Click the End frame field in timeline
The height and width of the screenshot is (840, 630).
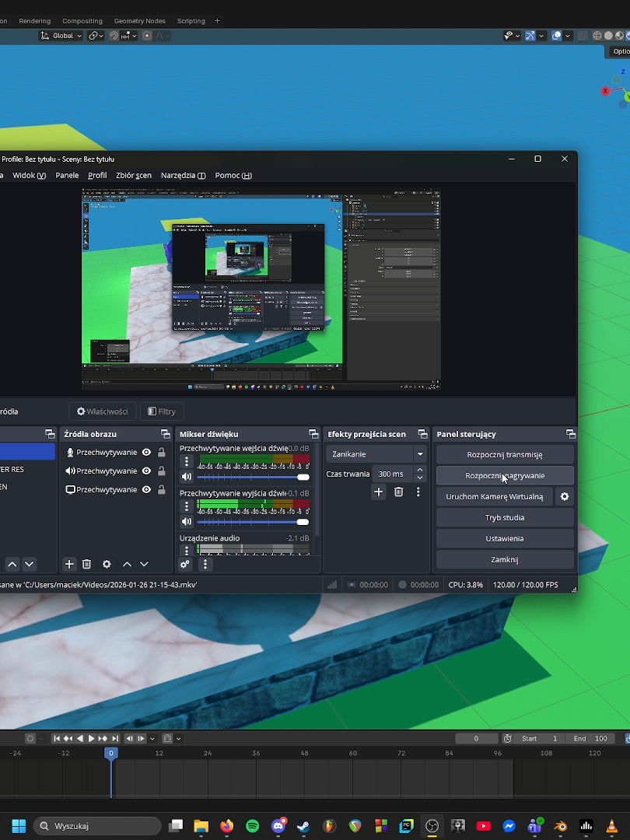click(x=590, y=738)
